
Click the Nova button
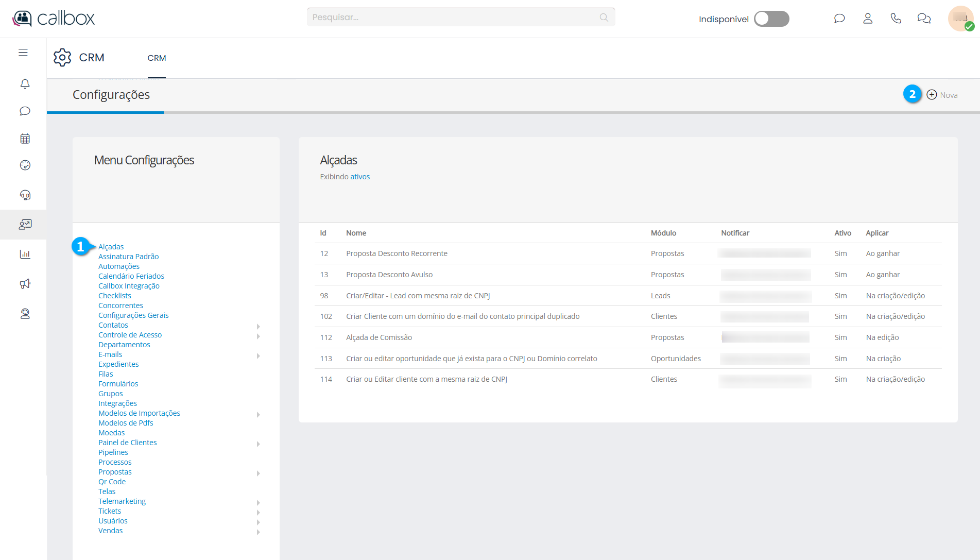coord(942,95)
